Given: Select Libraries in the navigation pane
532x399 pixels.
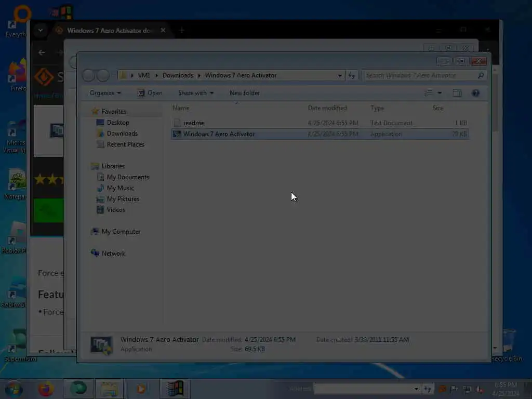Looking at the screenshot, I should (113, 166).
